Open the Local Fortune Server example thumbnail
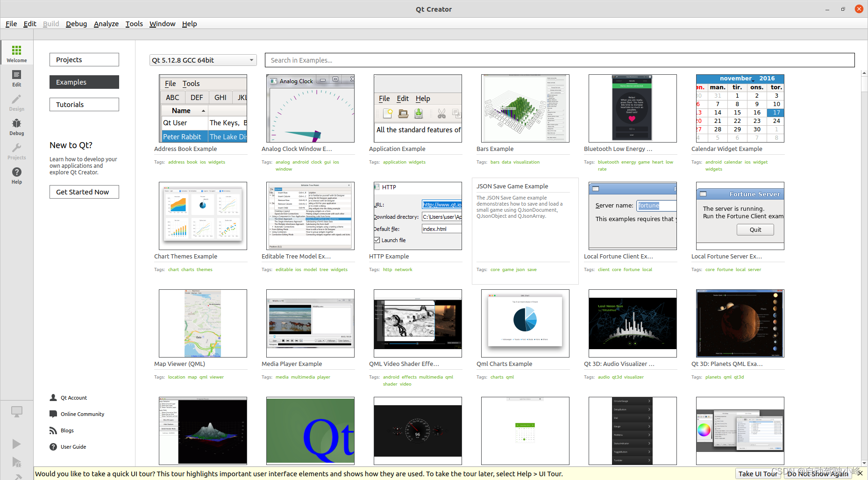868x480 pixels. (x=740, y=216)
